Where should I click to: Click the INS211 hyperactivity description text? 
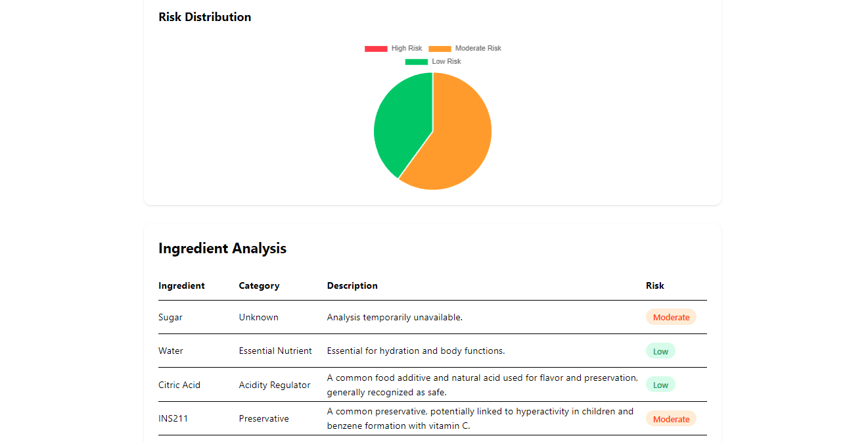point(480,418)
